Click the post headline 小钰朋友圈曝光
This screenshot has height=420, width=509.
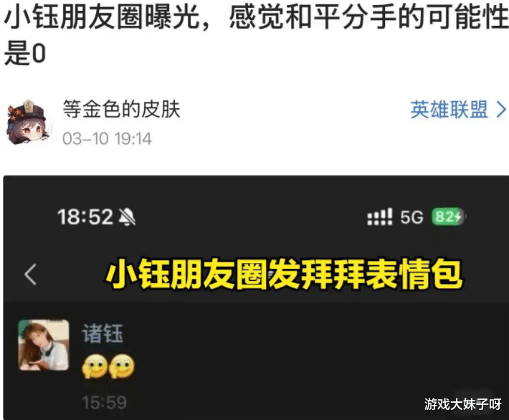pyautogui.click(x=103, y=17)
